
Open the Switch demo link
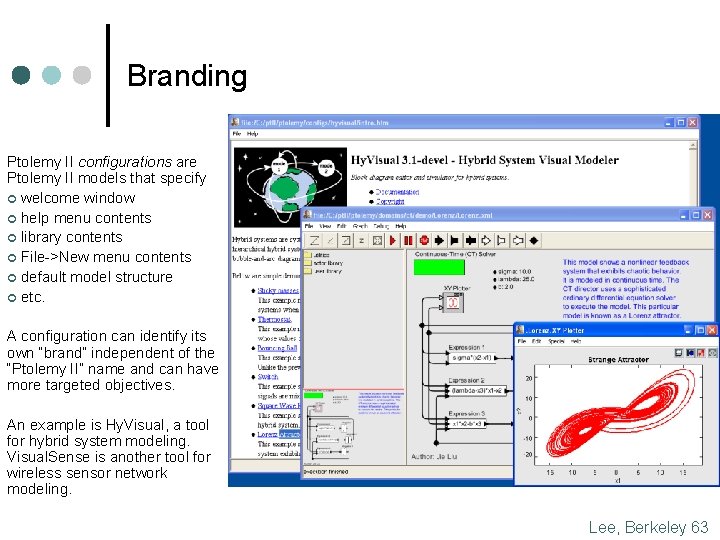268,377
